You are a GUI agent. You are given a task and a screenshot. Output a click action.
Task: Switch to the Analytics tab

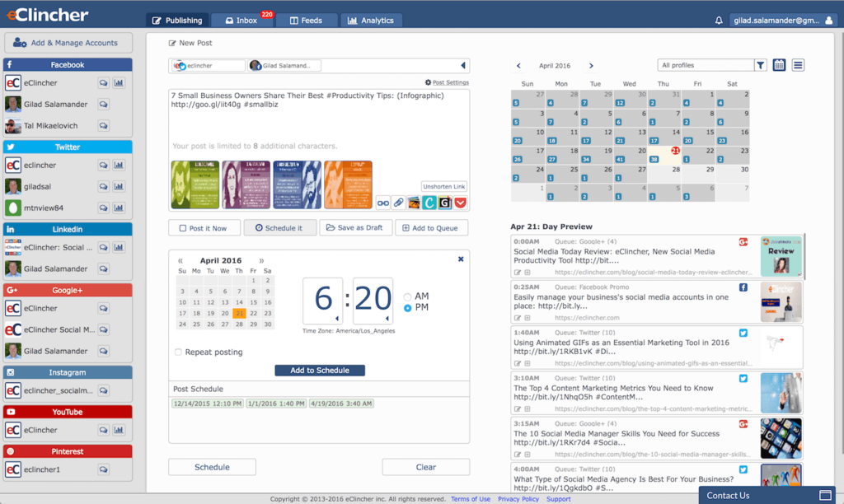371,21
